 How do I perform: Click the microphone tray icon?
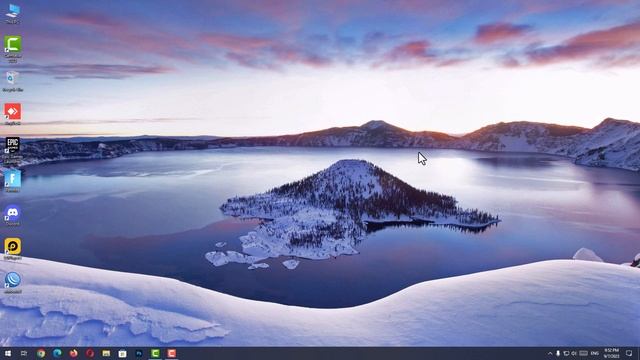(558, 353)
